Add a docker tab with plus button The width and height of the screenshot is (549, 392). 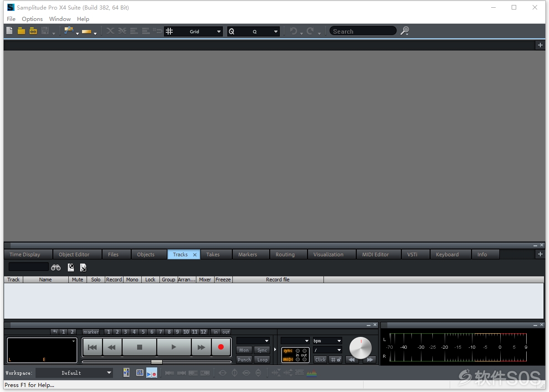(x=540, y=254)
